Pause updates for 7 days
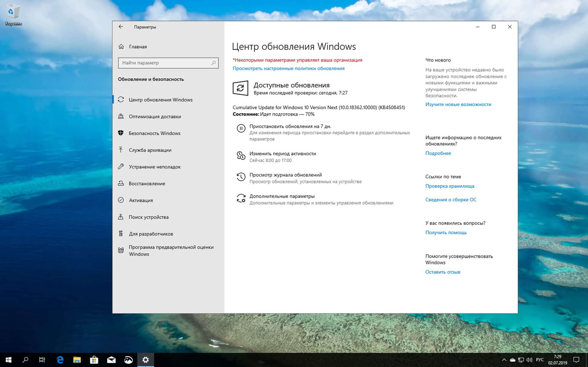The width and height of the screenshot is (588, 367). (x=290, y=126)
